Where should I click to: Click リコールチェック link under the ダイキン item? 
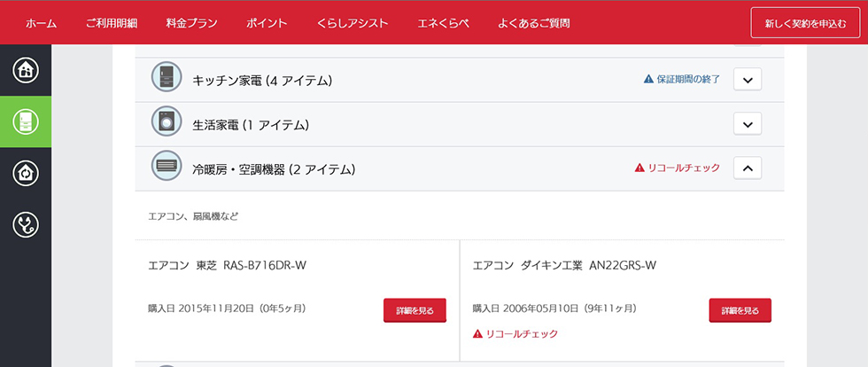(x=515, y=333)
